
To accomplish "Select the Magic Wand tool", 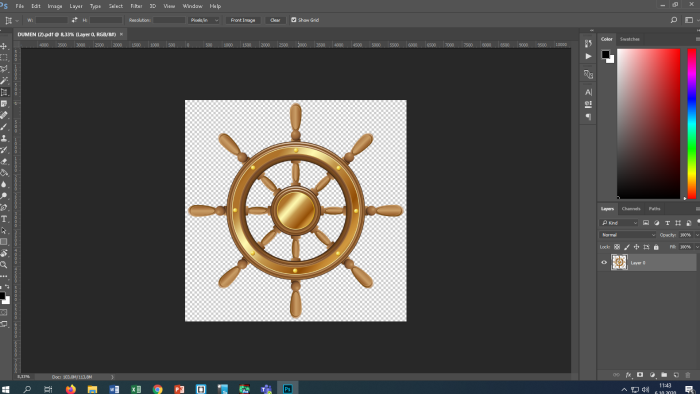I will (4, 81).
